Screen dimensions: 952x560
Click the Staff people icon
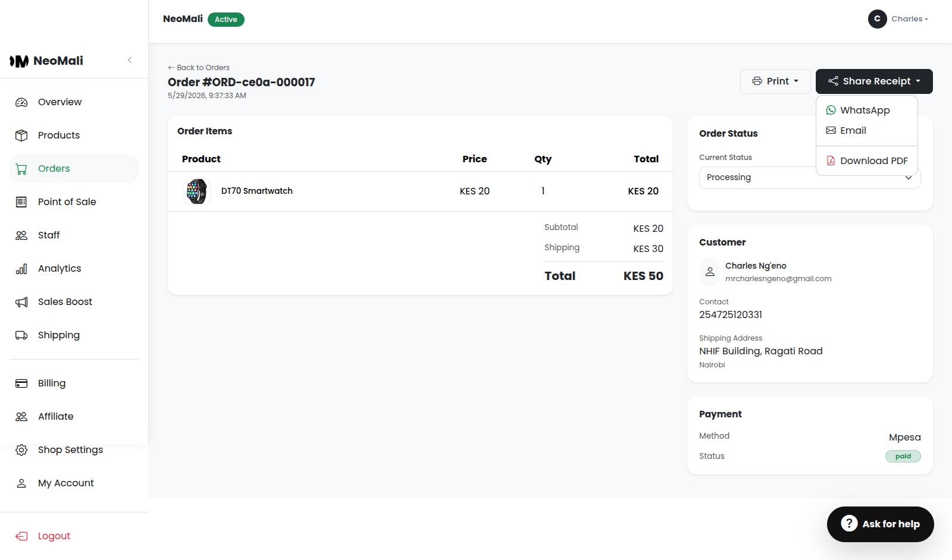click(21, 235)
